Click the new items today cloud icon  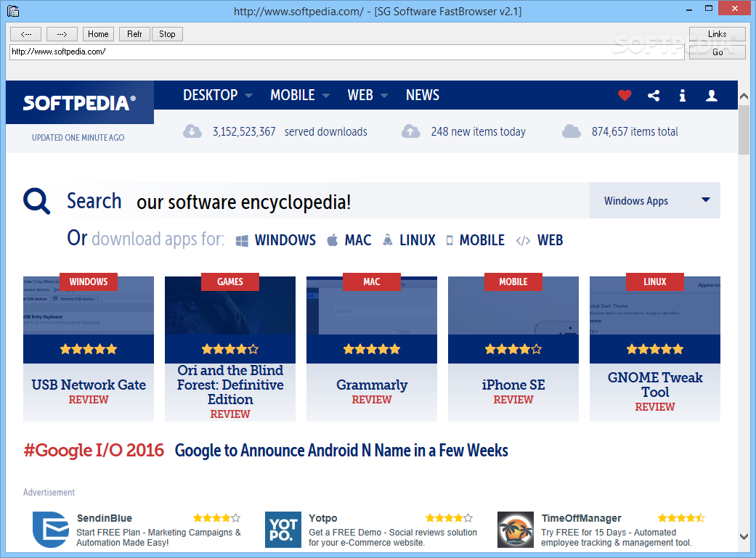pyautogui.click(x=411, y=131)
